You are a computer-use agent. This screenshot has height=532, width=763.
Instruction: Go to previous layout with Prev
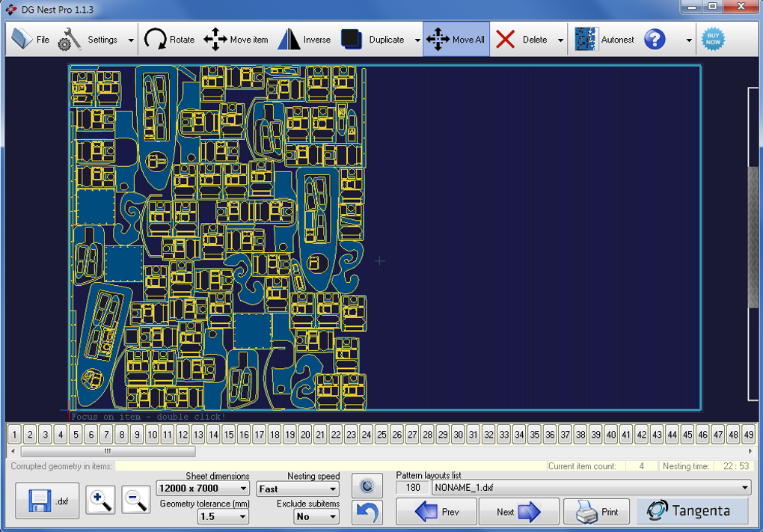[437, 512]
